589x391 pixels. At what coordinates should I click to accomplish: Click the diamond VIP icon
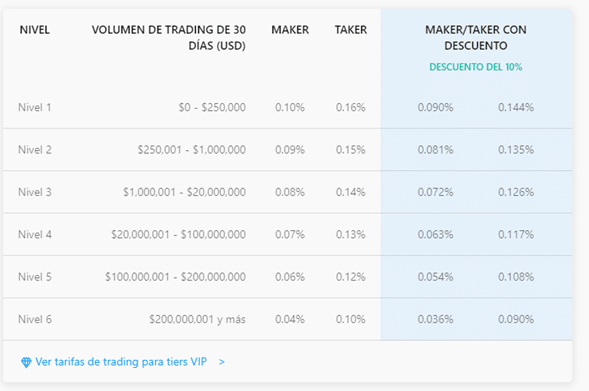coord(26,362)
